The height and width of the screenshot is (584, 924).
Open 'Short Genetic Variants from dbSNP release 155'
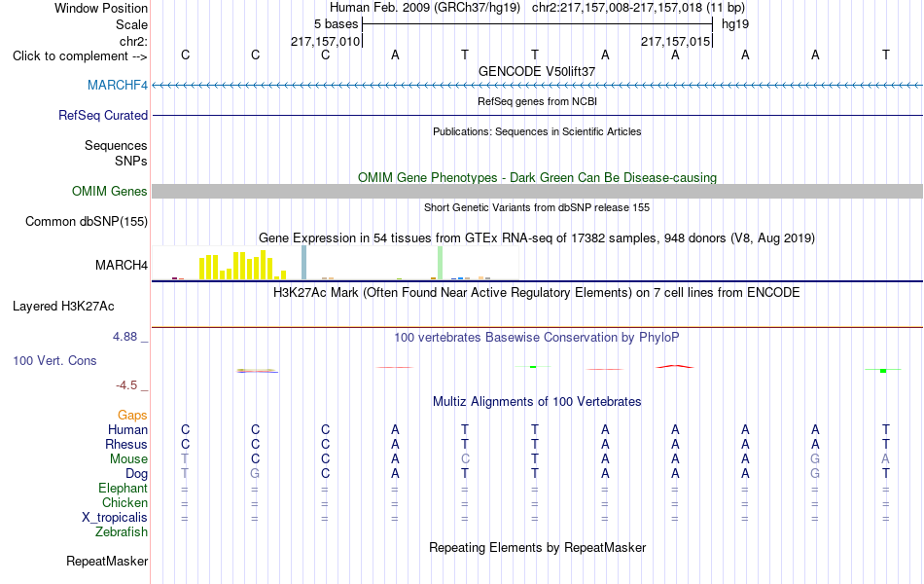click(x=537, y=207)
